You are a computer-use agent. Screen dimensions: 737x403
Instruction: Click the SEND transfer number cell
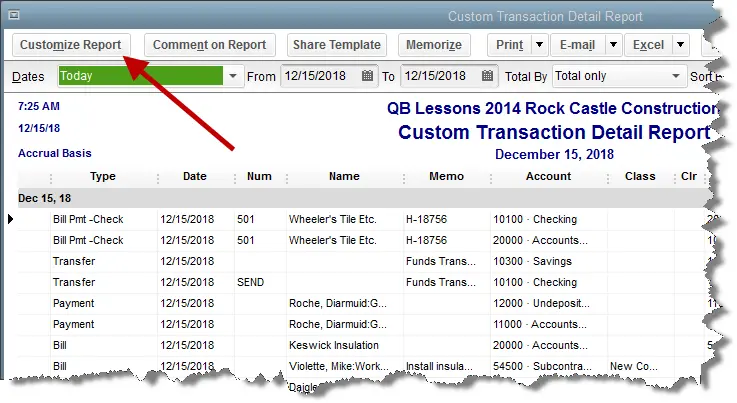point(250,282)
